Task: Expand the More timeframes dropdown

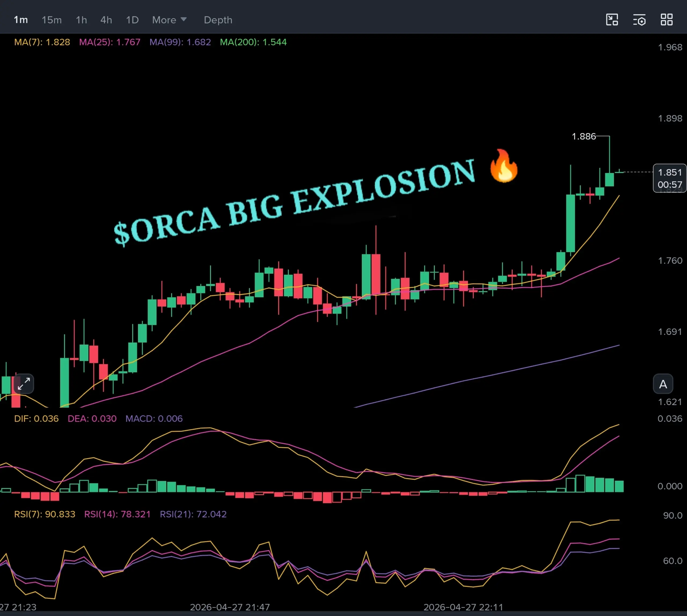Action: tap(169, 20)
